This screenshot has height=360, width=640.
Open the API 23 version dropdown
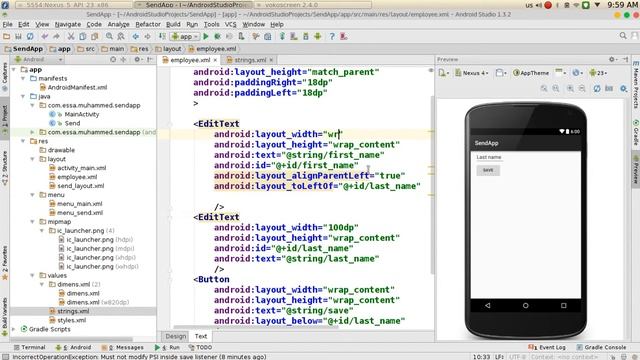[598, 73]
